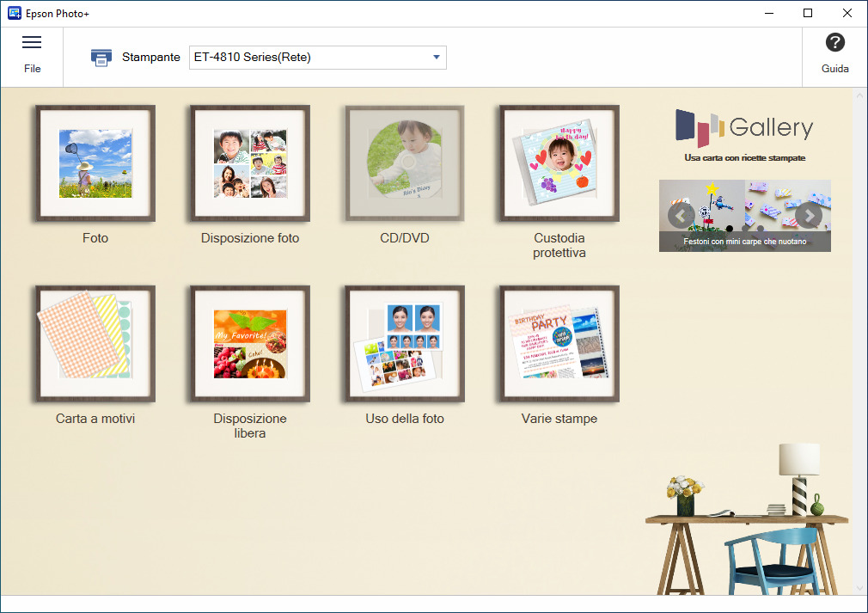868x613 pixels.
Task: Click the printer icon beside Stampante
Action: pos(101,58)
